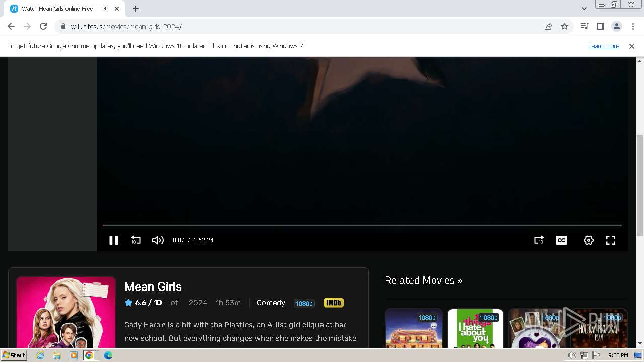Click network tray icon

tap(584, 355)
